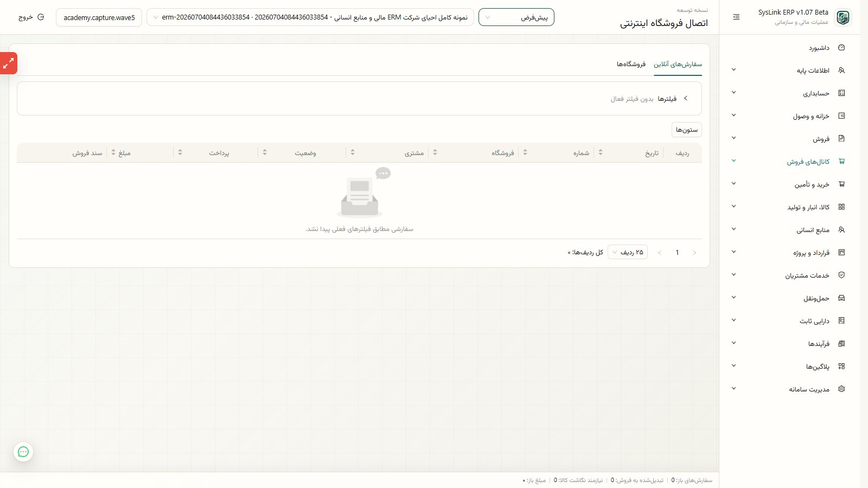Click the حمل‌ونقل transport icon
The image size is (868, 488).
[x=841, y=298]
